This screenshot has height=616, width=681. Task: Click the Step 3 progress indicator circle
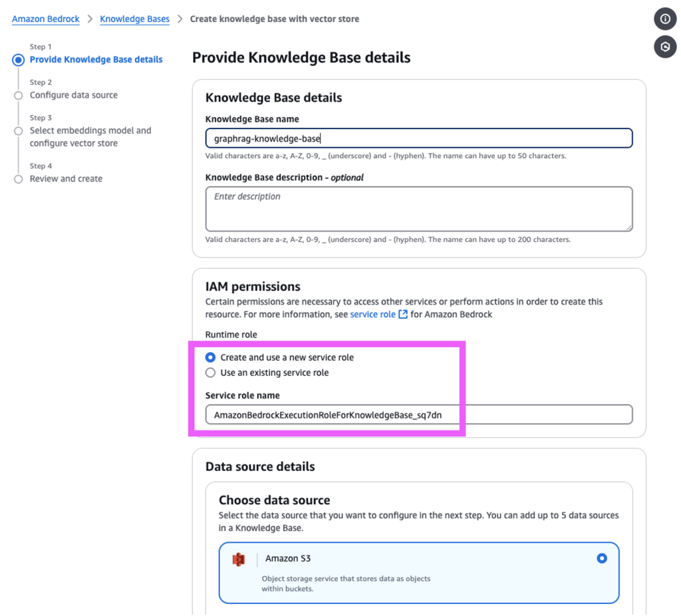(19, 131)
